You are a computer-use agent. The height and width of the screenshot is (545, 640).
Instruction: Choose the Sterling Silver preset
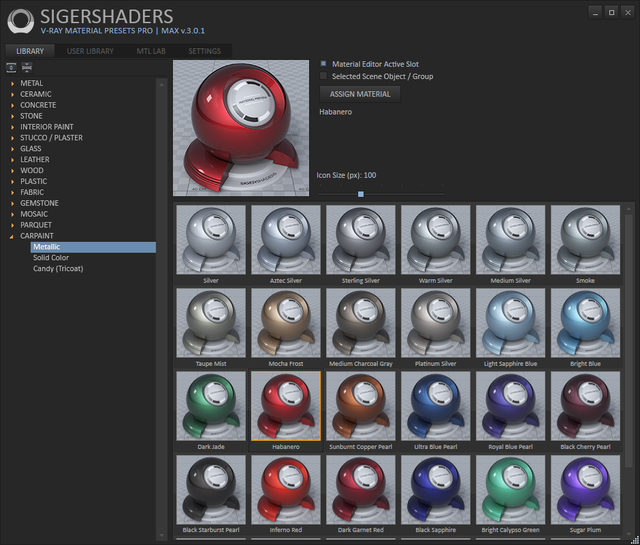[361, 240]
